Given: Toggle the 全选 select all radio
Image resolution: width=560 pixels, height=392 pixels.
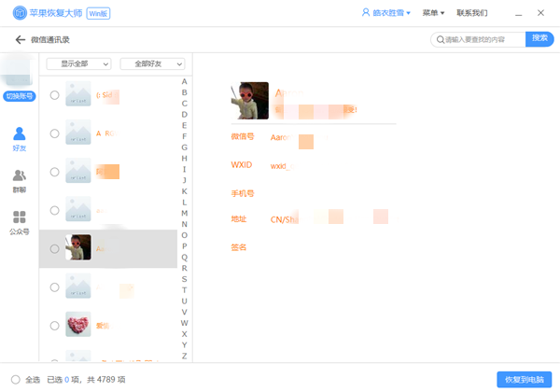Looking at the screenshot, I should coord(15,380).
